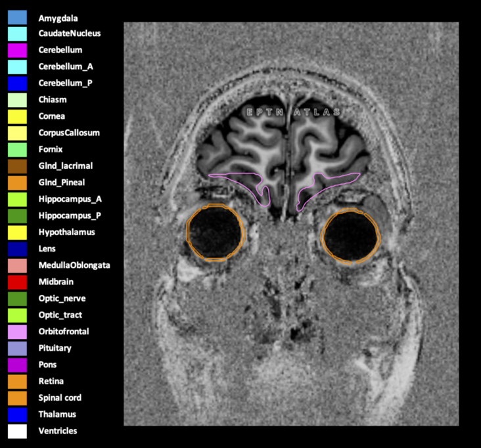The width and height of the screenshot is (481, 448).
Task: Click the Pituitary label
Action: pyautogui.click(x=55, y=348)
